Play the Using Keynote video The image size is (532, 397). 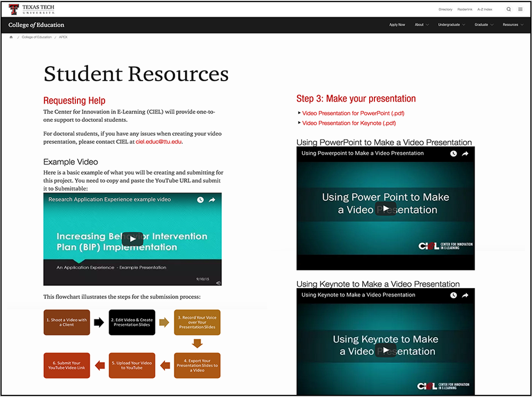tap(386, 350)
